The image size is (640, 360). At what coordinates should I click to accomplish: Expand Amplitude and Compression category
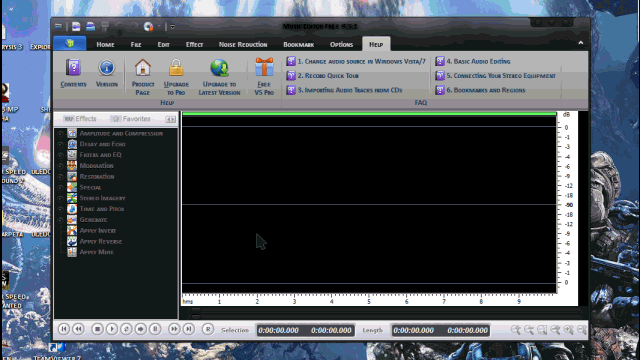(60, 133)
